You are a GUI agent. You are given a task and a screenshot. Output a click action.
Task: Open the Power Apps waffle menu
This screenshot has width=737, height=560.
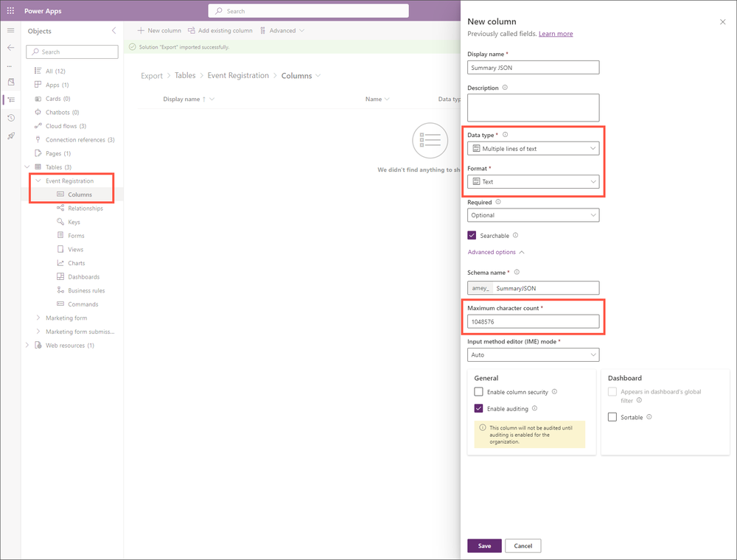click(x=10, y=10)
